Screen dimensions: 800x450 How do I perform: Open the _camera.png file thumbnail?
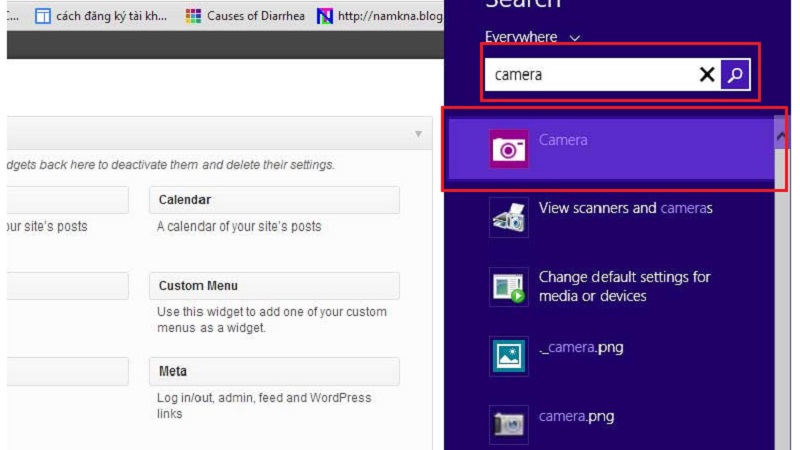coord(508,355)
